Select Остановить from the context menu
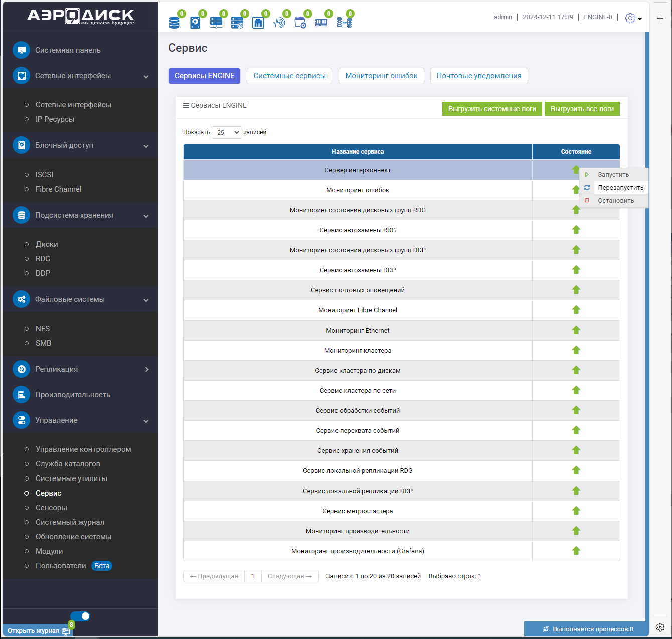672x639 pixels. pyautogui.click(x=613, y=201)
